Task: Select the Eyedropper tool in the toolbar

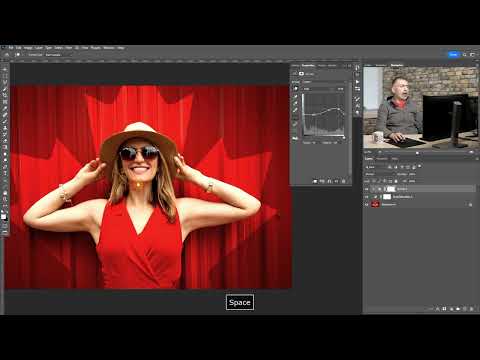Action: click(5, 108)
